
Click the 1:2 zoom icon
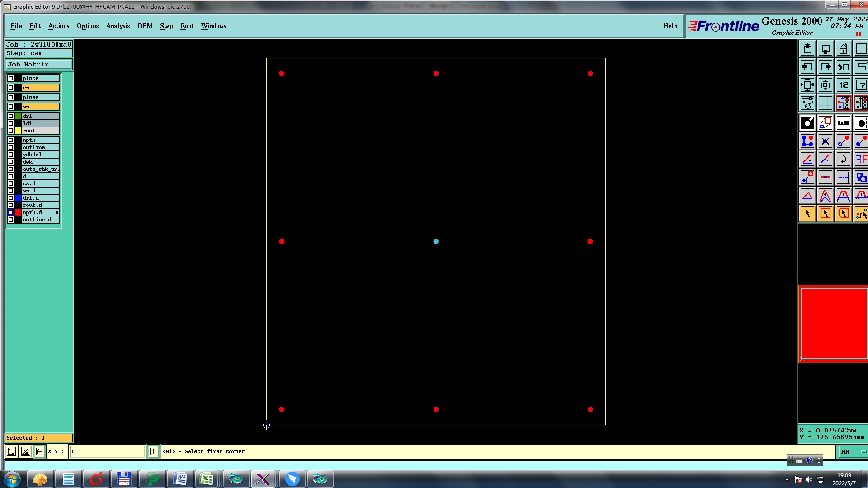pyautogui.click(x=843, y=85)
